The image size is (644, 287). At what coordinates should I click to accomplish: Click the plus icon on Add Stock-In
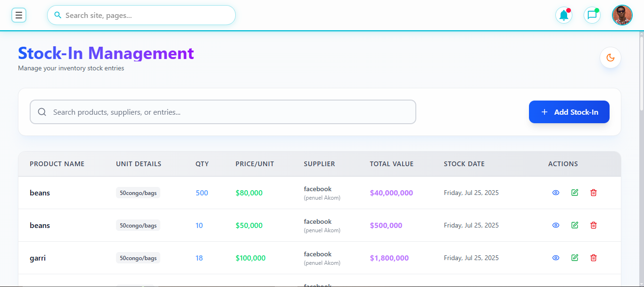[x=545, y=112]
